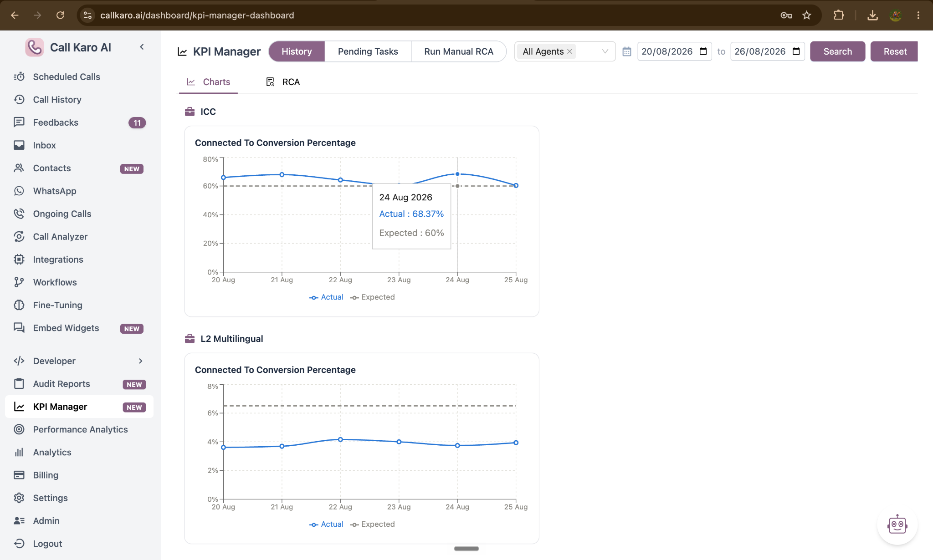
Task: Open Billing card icon
Action: click(x=19, y=475)
